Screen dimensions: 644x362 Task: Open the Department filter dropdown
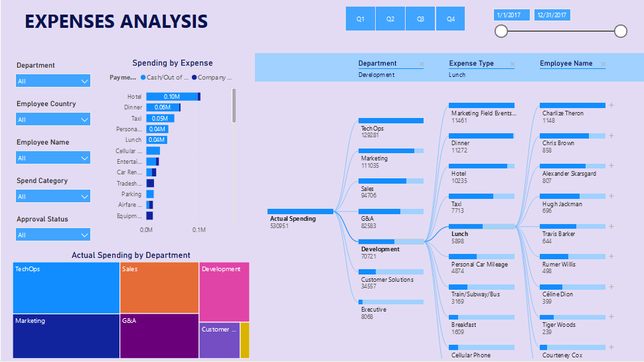point(53,81)
